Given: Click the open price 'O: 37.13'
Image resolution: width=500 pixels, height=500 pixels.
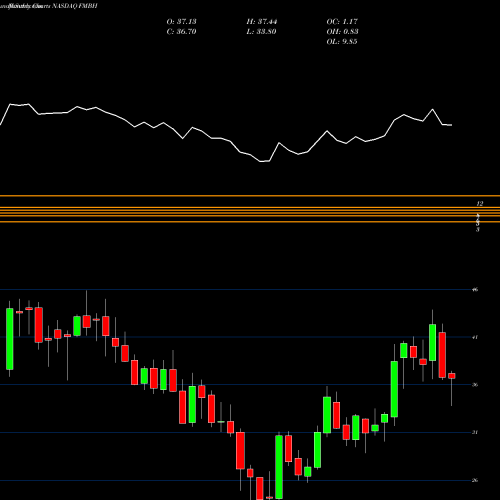Looking at the screenshot, I should tap(181, 22).
